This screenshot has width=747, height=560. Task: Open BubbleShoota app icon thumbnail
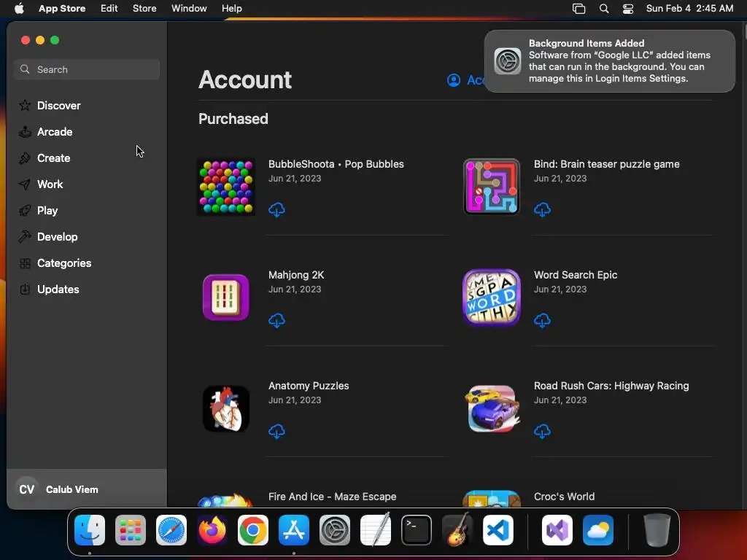point(226,187)
